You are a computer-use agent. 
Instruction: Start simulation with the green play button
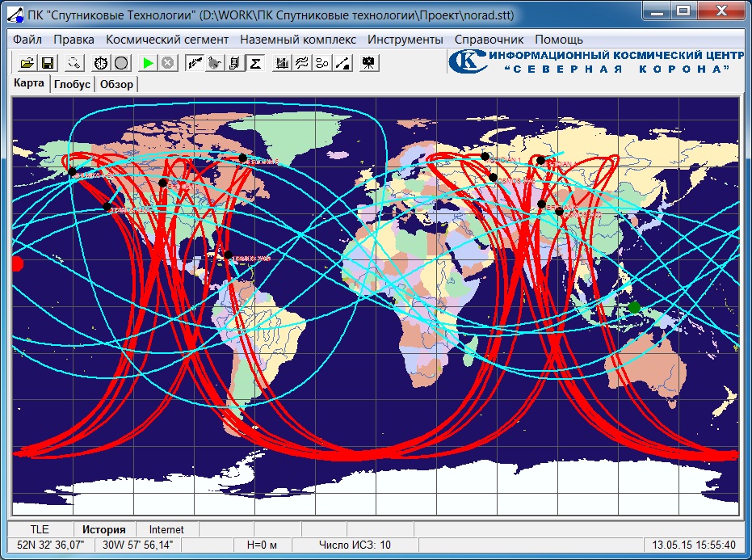tap(147, 62)
